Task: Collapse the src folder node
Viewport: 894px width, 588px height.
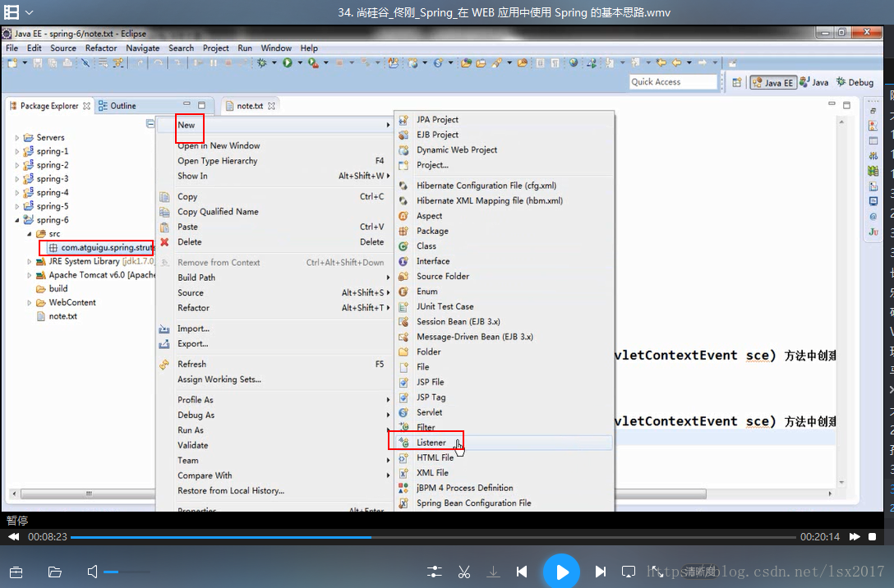Action: [x=29, y=233]
